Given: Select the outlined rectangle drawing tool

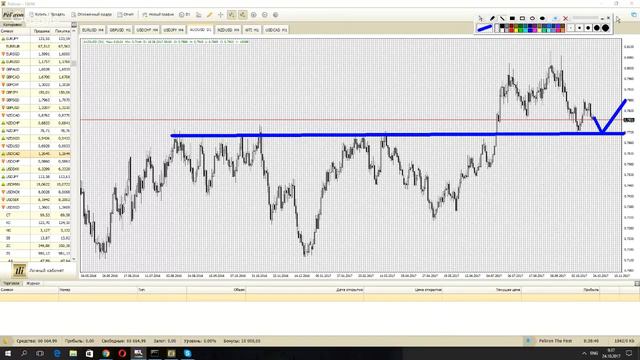Looking at the screenshot, I should [x=522, y=18].
